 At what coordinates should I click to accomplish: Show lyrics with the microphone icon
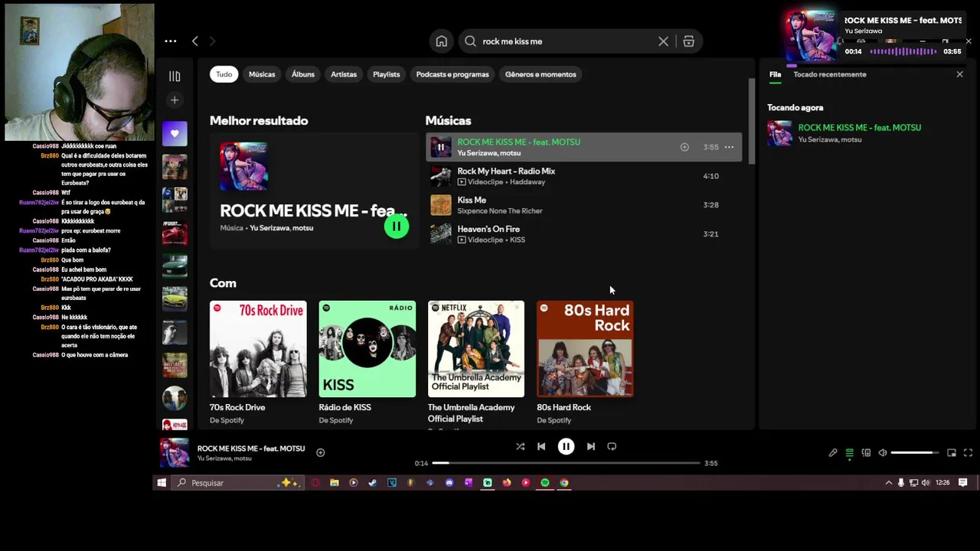pyautogui.click(x=833, y=452)
